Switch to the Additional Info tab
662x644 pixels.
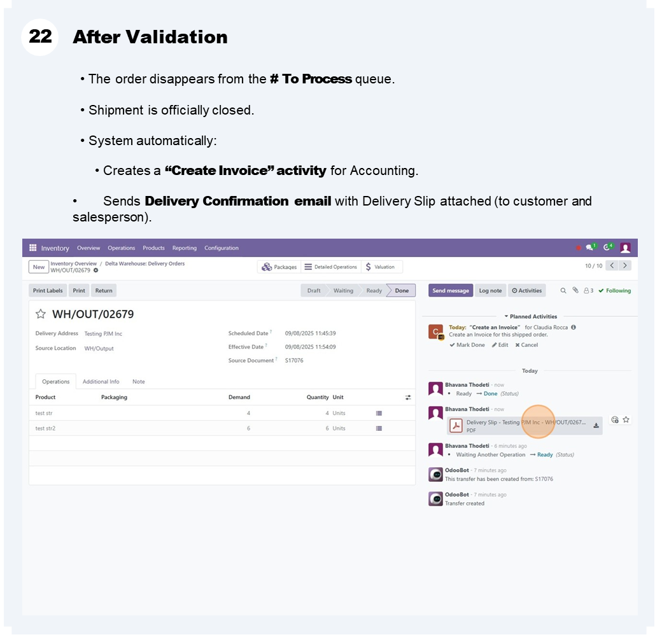[101, 382]
